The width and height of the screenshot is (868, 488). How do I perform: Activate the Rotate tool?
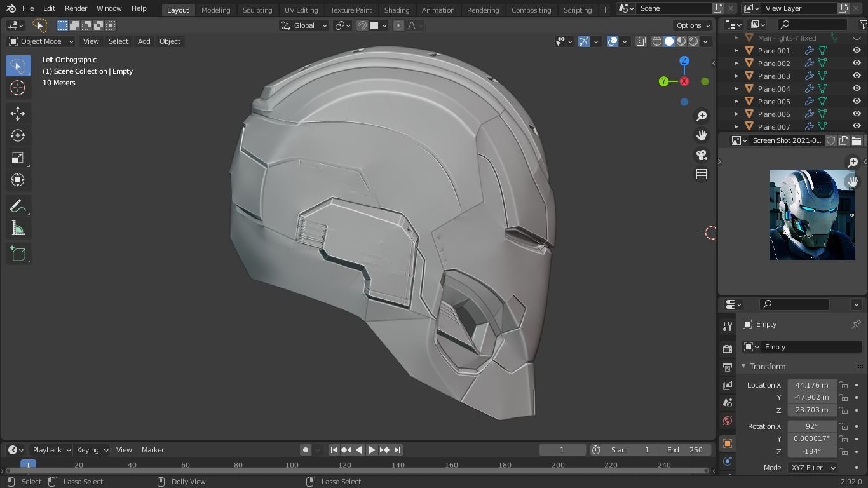18,135
